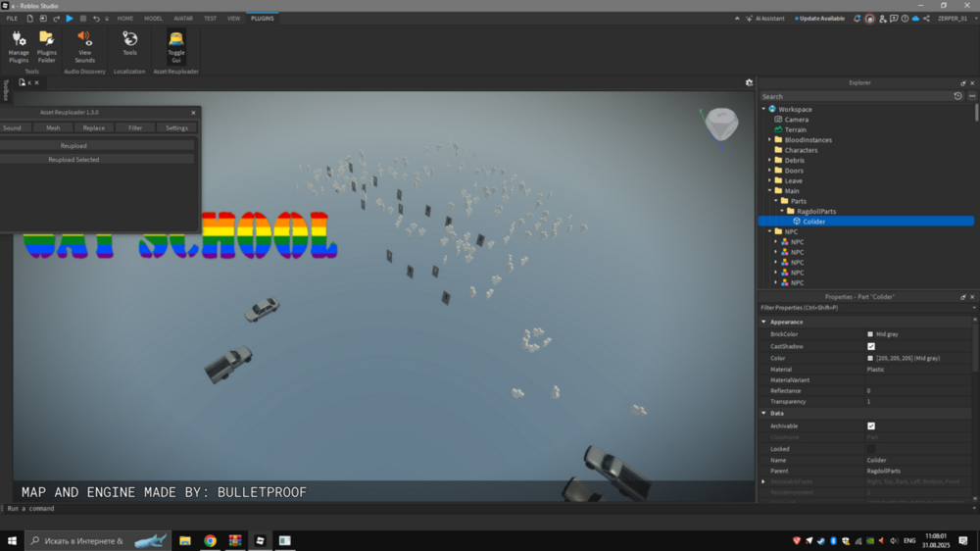Open Manage Plugins

(x=19, y=47)
